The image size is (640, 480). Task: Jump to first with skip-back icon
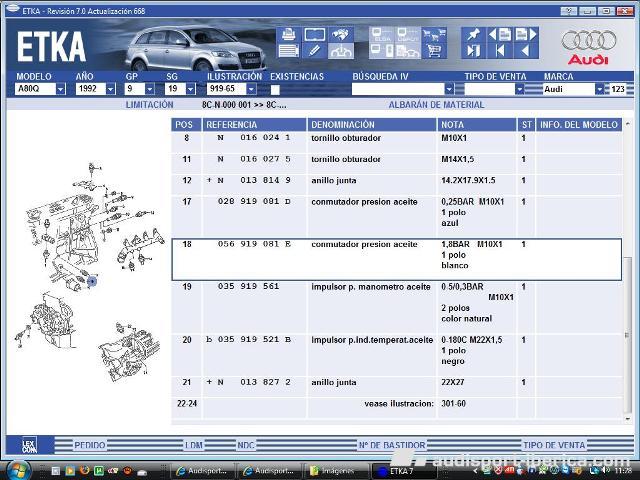point(500,51)
